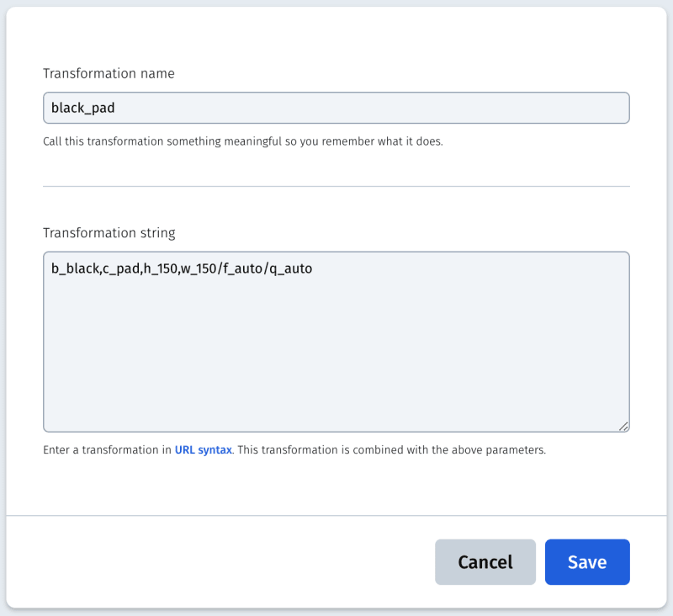The image size is (673, 616).
Task: Click the Save button
Action: pyautogui.click(x=587, y=562)
